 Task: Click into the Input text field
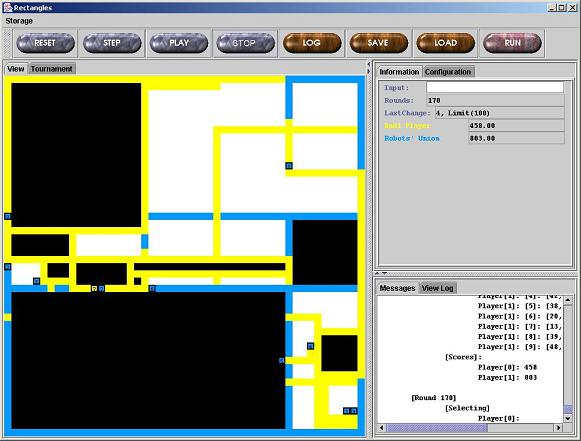[x=495, y=87]
